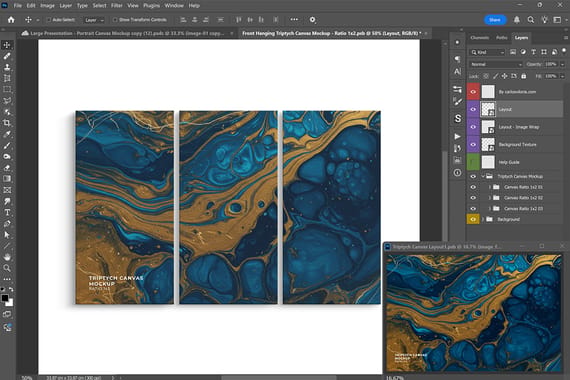
Task: Open Discover lightbulb icon
Action: (x=544, y=20)
